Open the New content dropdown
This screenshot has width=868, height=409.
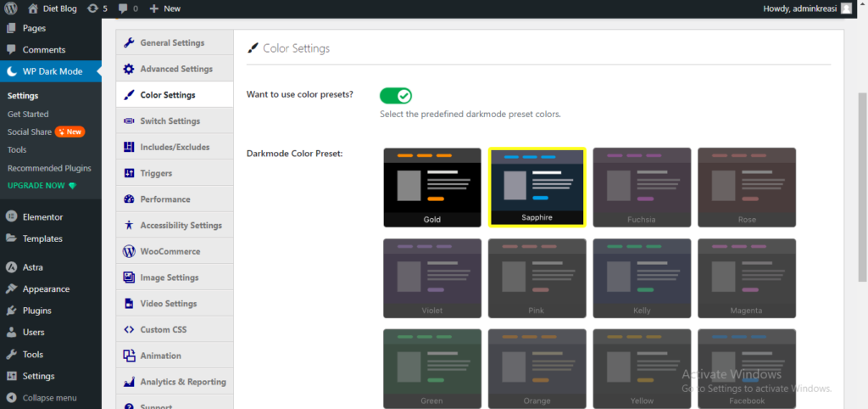(x=164, y=8)
